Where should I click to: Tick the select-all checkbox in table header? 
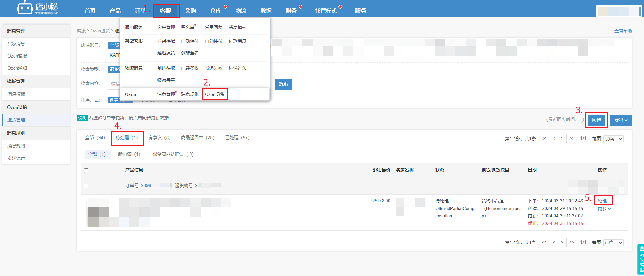coord(86,171)
